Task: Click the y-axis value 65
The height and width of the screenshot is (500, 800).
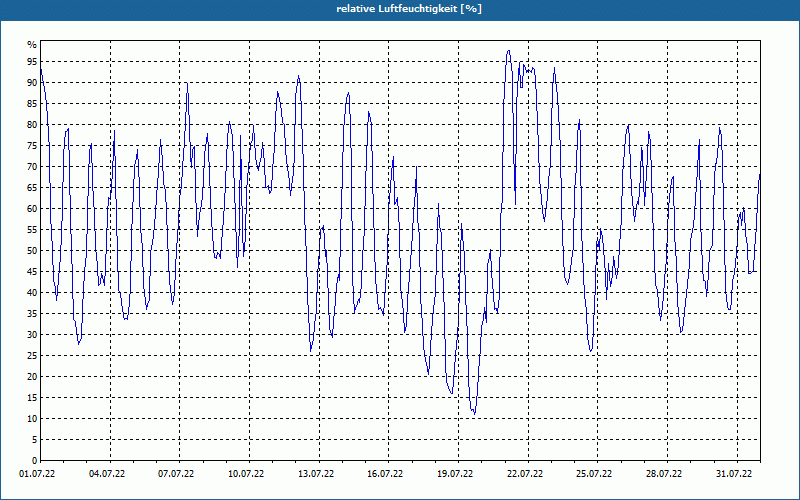Action: pos(32,188)
